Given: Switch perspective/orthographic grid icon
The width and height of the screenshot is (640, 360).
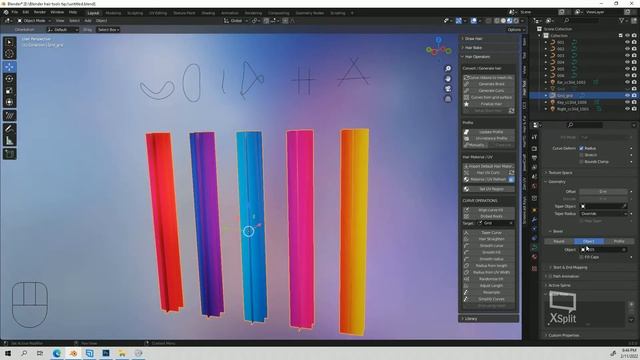Looking at the screenshot, I should (448, 98).
